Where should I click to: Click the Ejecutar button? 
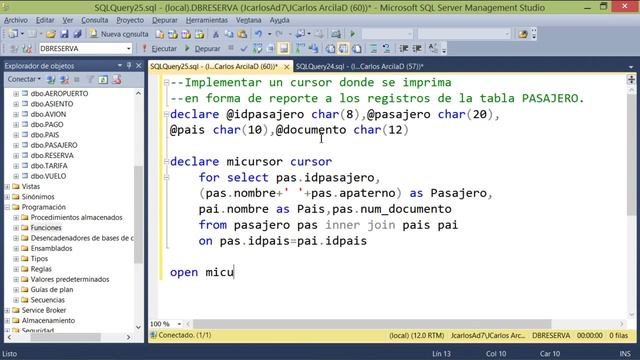(159, 49)
